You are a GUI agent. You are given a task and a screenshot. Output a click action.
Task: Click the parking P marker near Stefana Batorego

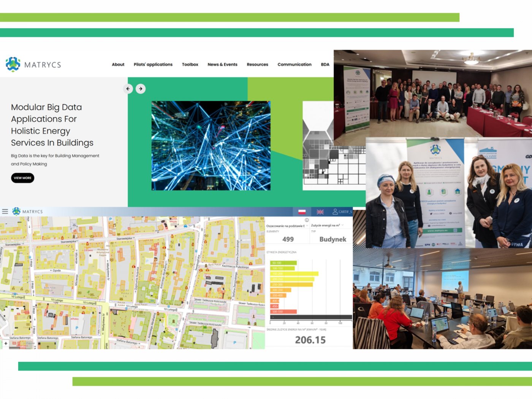[x=77, y=328]
